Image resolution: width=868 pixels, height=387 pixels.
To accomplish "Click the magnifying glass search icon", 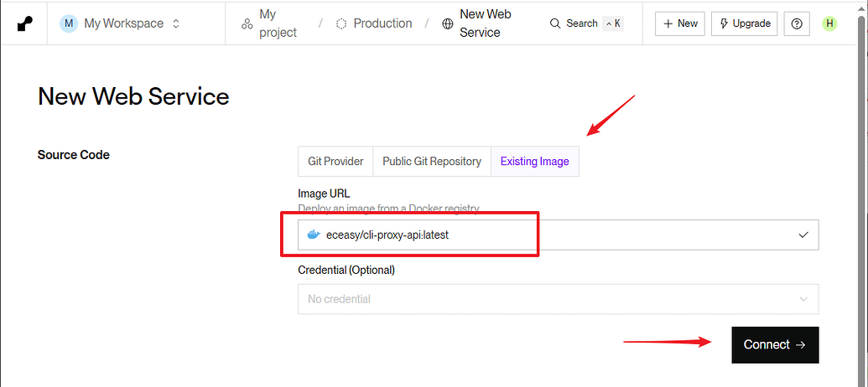I will 554,23.
